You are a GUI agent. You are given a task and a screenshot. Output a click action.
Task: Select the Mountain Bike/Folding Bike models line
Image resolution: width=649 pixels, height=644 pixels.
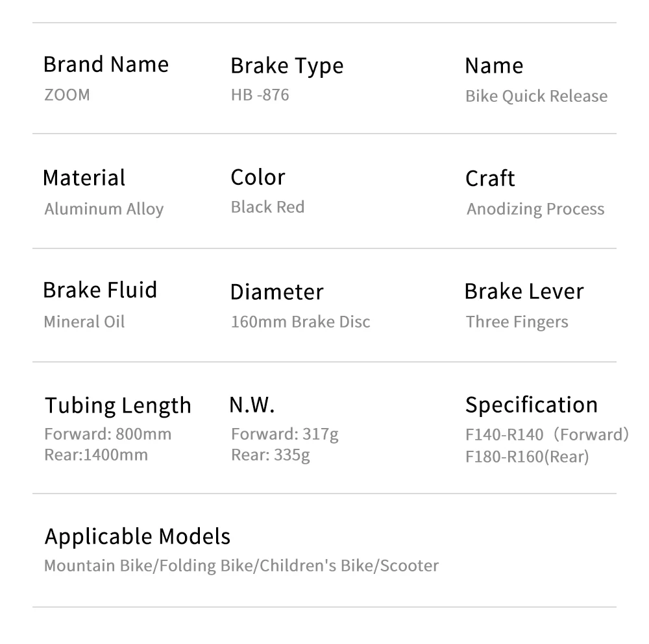[x=241, y=566]
